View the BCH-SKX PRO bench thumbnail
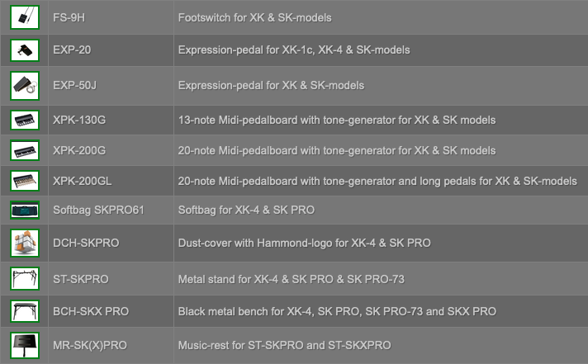Image resolution: width=588 pixels, height=364 pixels. pos(25,311)
